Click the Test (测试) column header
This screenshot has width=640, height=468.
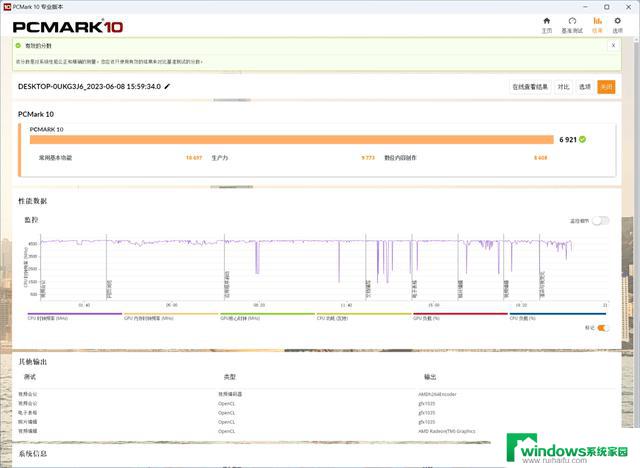(x=30, y=377)
